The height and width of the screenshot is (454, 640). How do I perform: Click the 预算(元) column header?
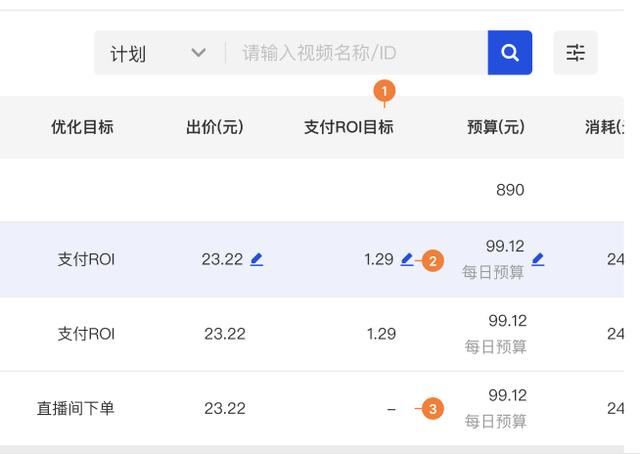[496, 127]
